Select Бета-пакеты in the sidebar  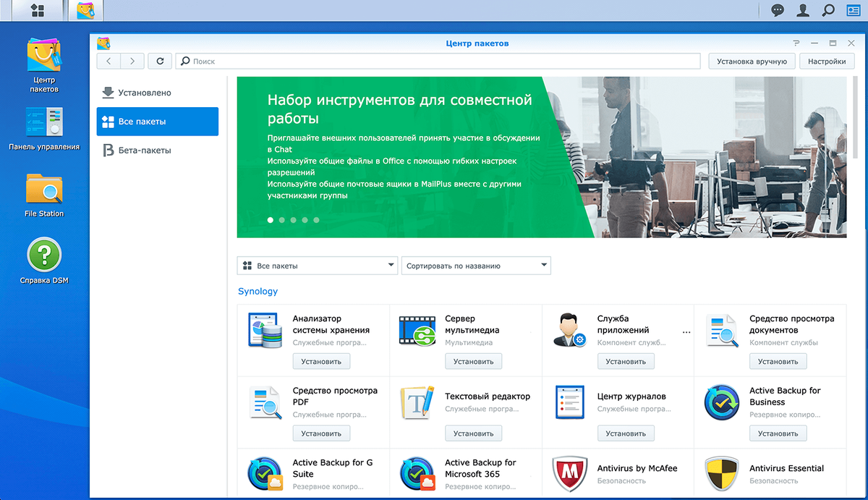pos(158,151)
